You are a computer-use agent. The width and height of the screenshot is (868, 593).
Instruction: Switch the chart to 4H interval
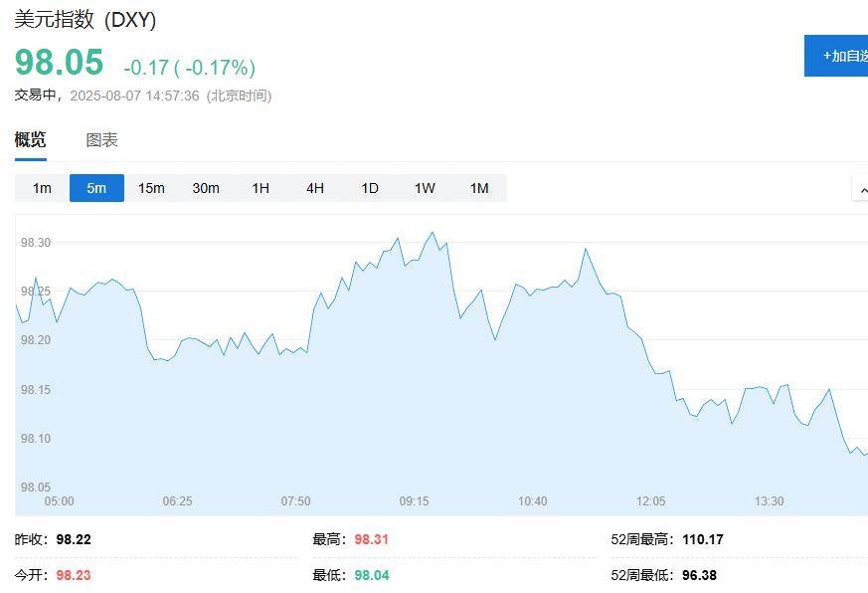(x=314, y=188)
